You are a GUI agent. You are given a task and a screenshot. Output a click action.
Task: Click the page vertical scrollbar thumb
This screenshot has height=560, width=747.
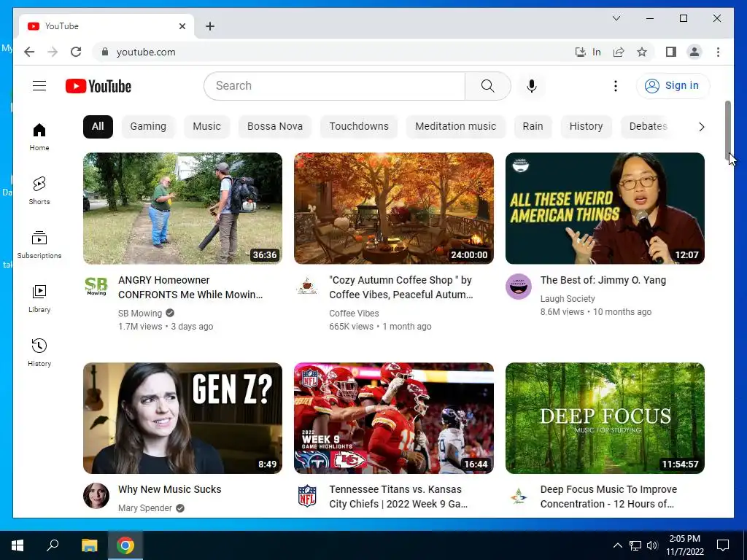point(727,130)
